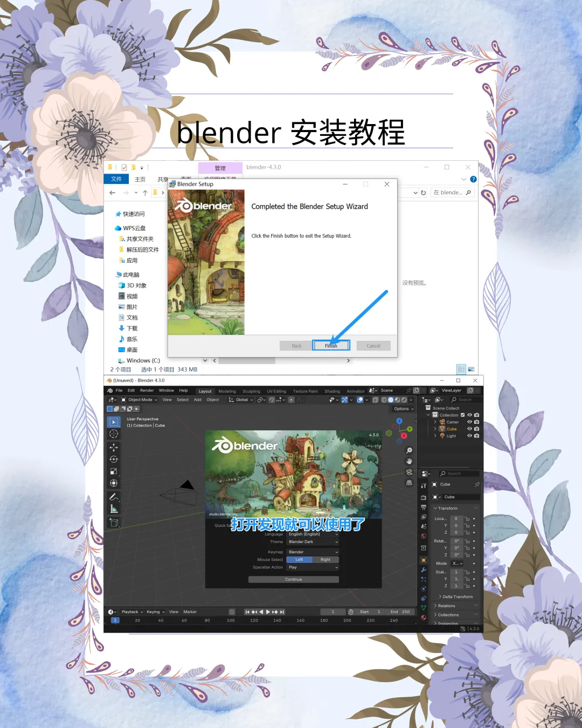Viewport: 582px width, 728px height.
Task: Click the timeline End frame field
Action: pos(400,612)
